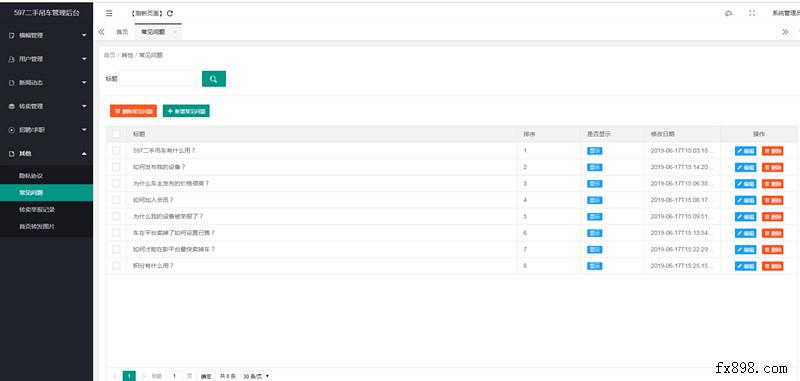Tick checkbox for '如何发布我的设备？'
The image size is (800, 381).
[x=116, y=167]
